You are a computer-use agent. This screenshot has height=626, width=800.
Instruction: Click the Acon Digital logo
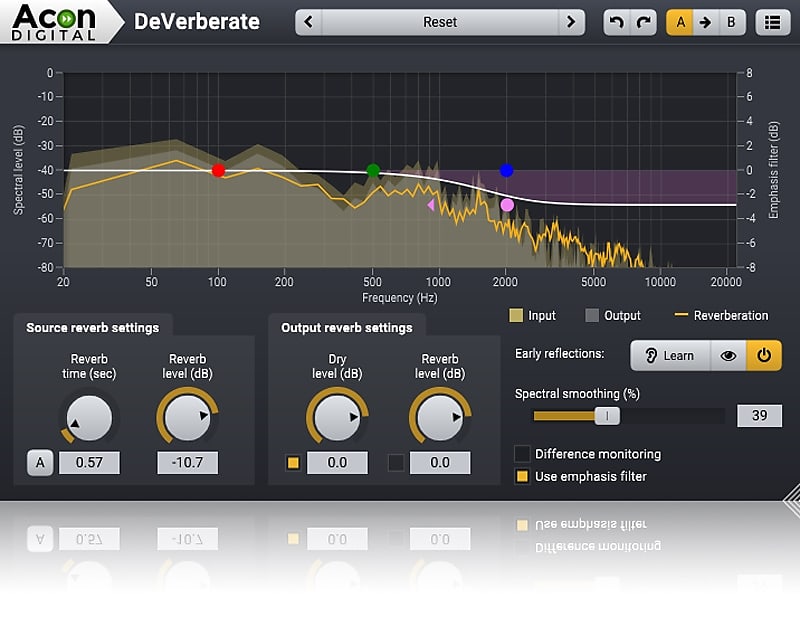tap(55, 22)
